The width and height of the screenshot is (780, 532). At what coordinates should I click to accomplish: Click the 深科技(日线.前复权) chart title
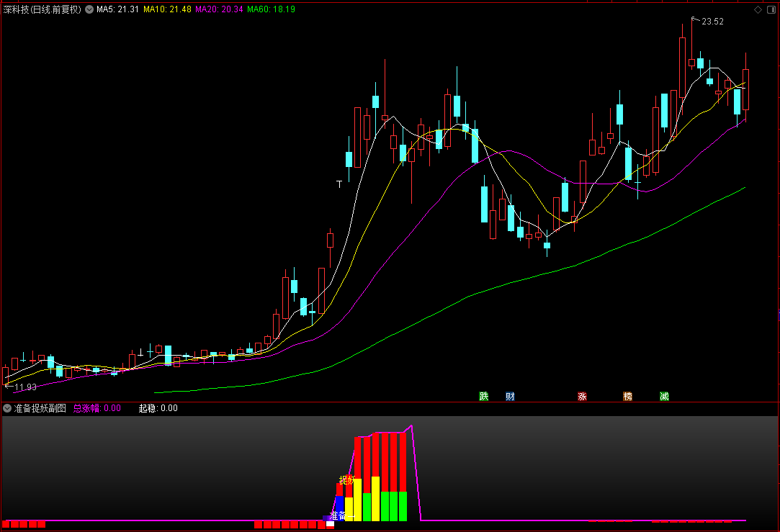click(42, 9)
